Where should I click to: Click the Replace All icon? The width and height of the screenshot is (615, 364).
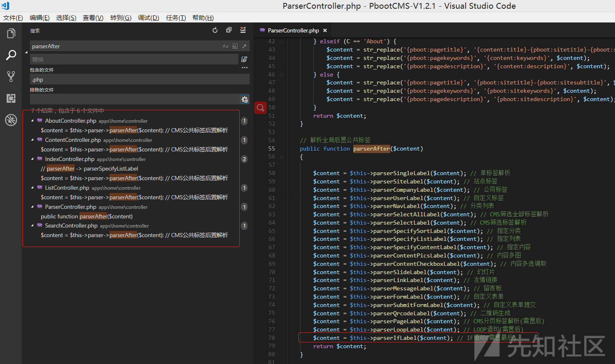pyautogui.click(x=244, y=59)
